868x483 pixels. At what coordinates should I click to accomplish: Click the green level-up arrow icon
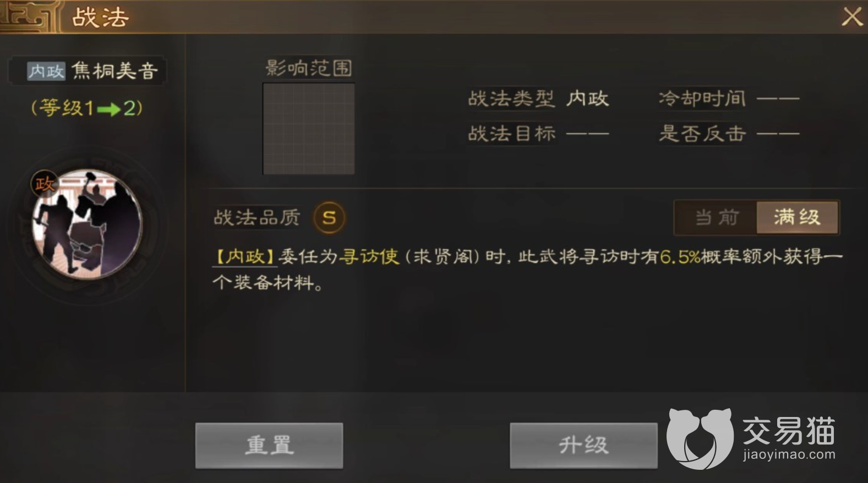coord(108,109)
